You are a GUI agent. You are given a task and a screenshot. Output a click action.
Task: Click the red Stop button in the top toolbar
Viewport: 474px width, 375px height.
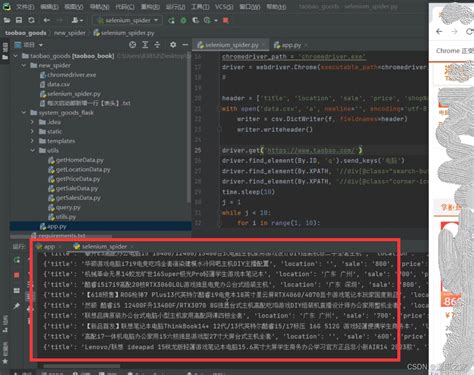point(226,20)
